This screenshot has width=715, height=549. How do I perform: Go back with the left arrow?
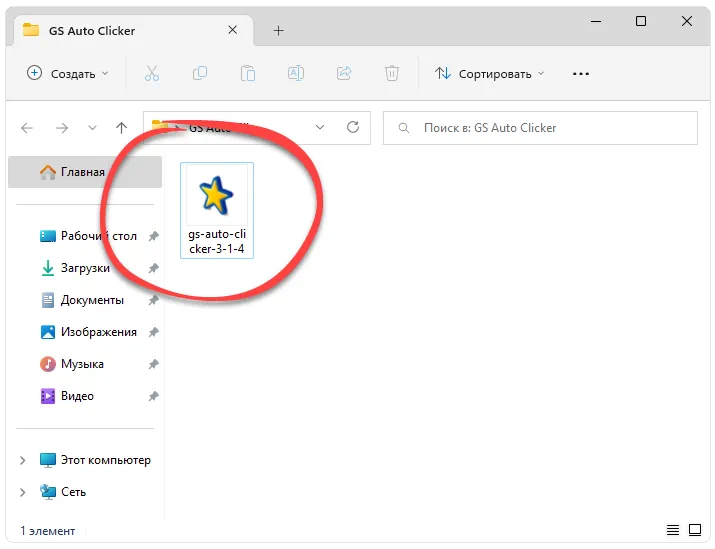pyautogui.click(x=27, y=128)
